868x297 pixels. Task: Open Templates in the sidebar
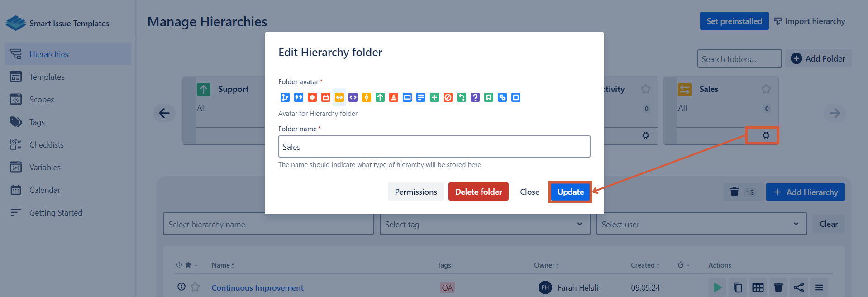[x=47, y=77]
